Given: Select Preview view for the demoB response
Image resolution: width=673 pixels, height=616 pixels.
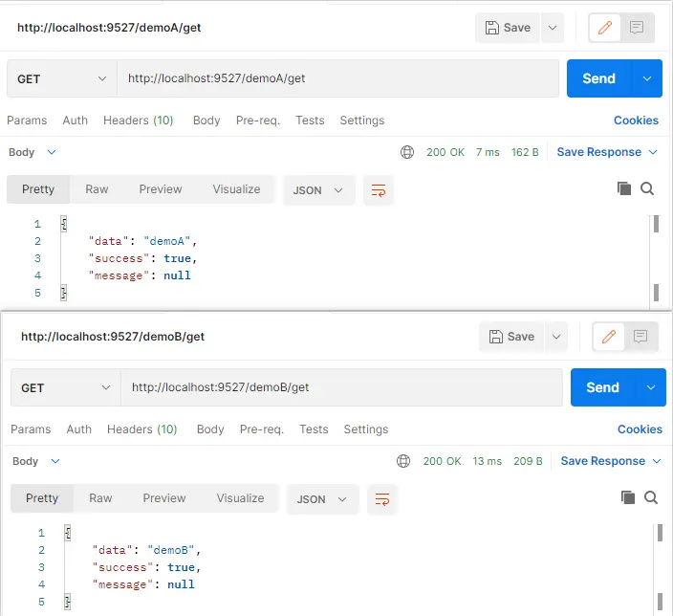Looking at the screenshot, I should tap(164, 498).
